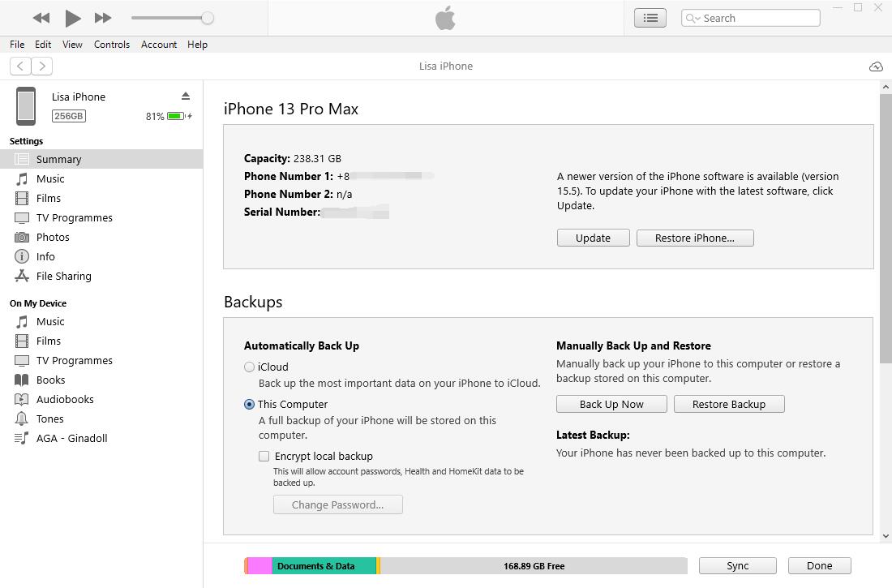
Task: Click the 168.89 GB Free storage segment
Action: coord(534,566)
